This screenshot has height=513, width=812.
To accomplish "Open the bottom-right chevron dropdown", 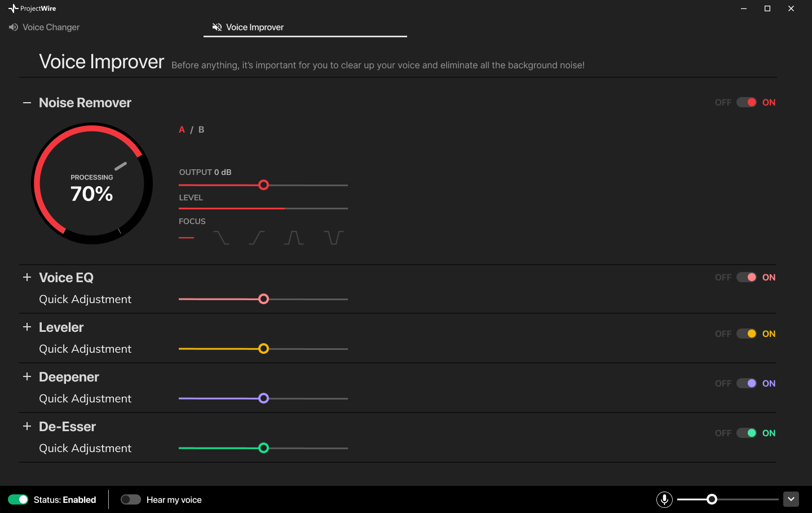I will (791, 499).
